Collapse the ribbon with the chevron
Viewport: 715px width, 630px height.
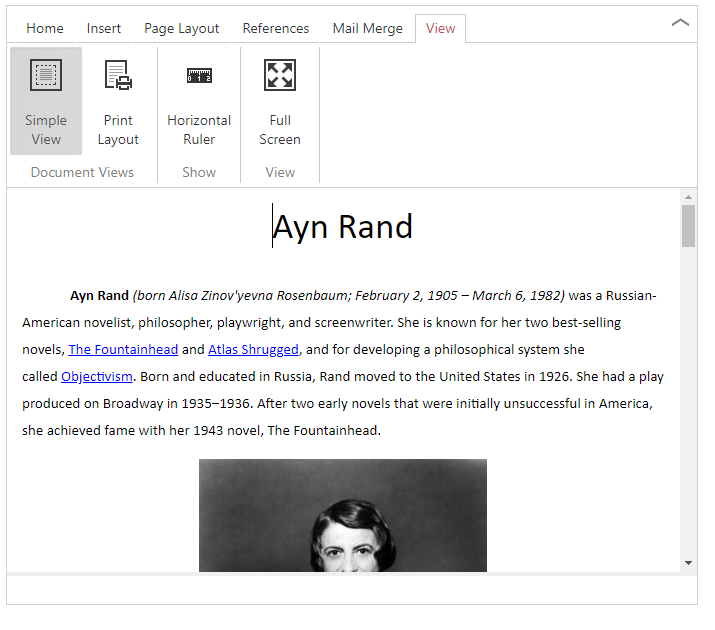point(680,22)
